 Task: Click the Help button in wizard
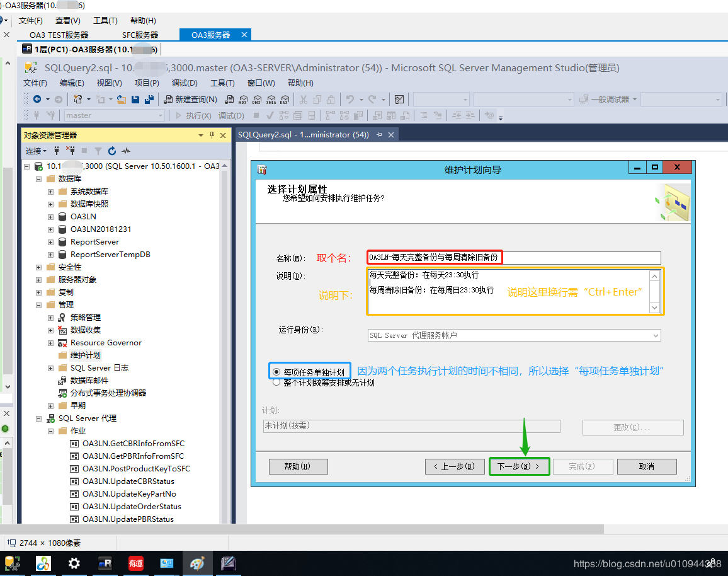(x=298, y=466)
